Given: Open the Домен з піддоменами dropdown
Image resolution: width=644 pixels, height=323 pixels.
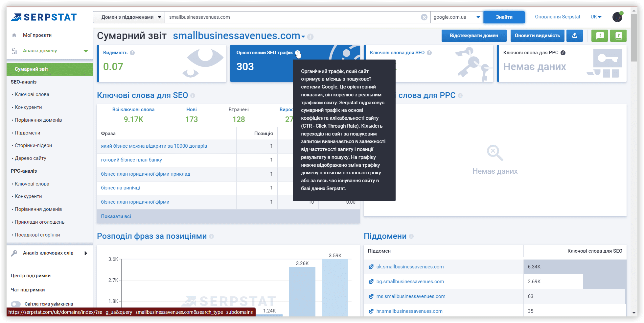Looking at the screenshot, I should 129,17.
